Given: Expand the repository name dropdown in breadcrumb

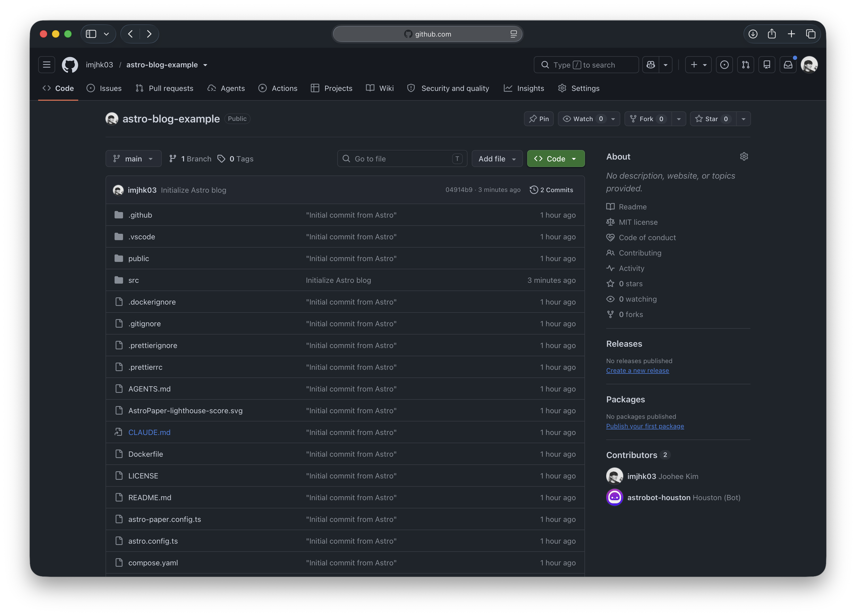Looking at the screenshot, I should [x=205, y=65].
